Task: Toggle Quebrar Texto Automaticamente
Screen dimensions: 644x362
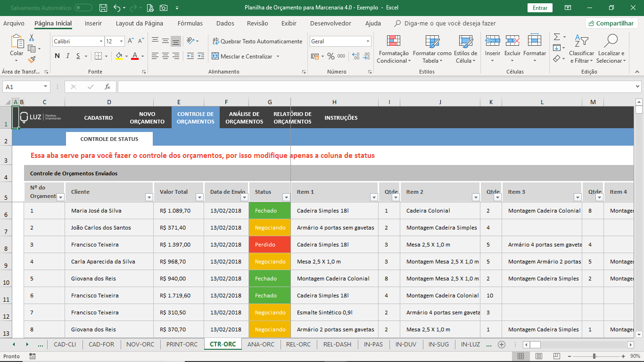Action: coord(257,41)
